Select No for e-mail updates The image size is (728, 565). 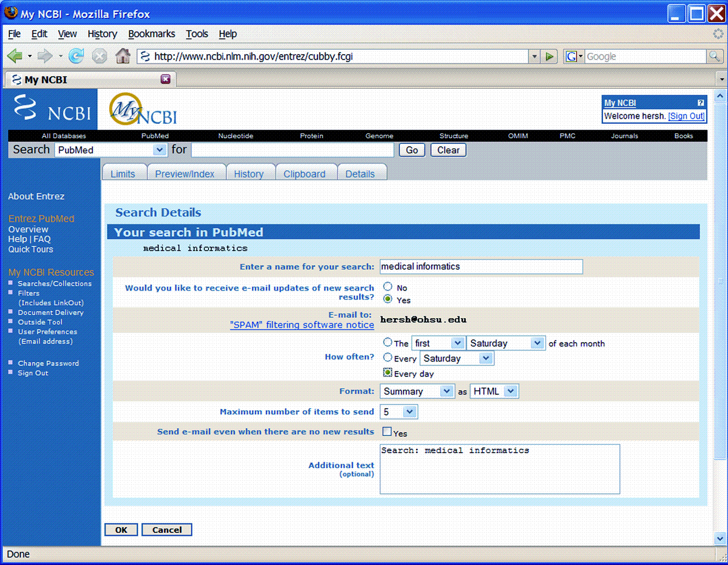tap(388, 287)
